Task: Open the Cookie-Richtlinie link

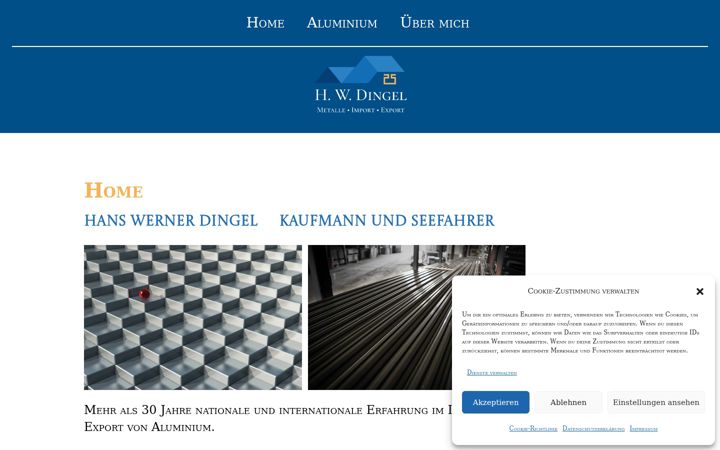Action: 533,428
